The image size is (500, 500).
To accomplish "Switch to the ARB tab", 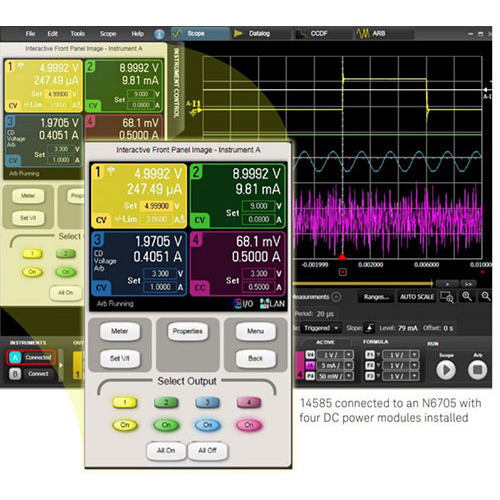I will coord(383,34).
